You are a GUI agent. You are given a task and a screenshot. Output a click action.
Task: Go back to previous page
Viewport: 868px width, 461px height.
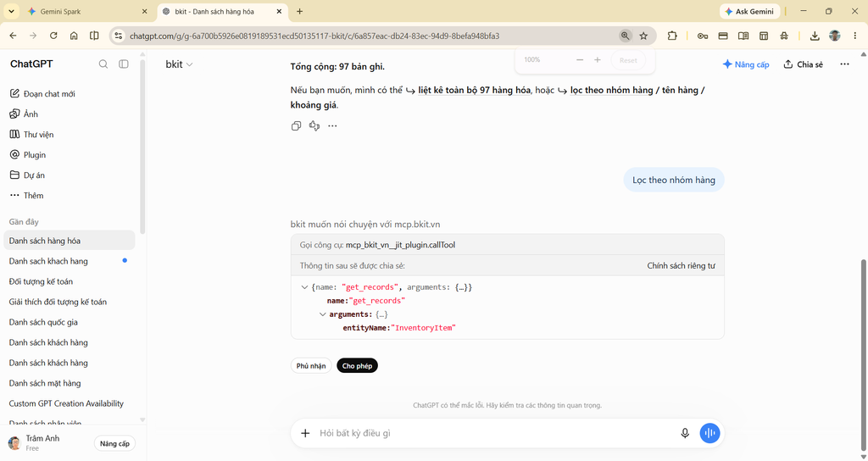point(13,36)
